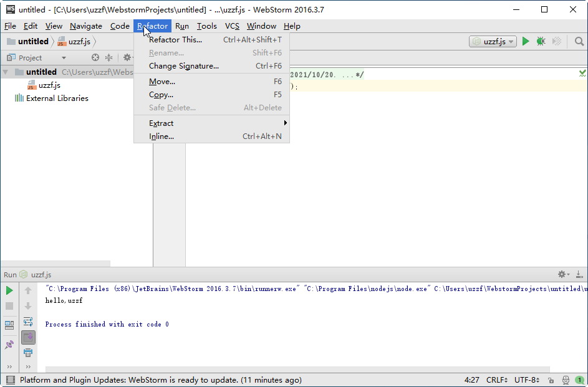Change file encoding UTF-8 in status bar

(x=527, y=380)
